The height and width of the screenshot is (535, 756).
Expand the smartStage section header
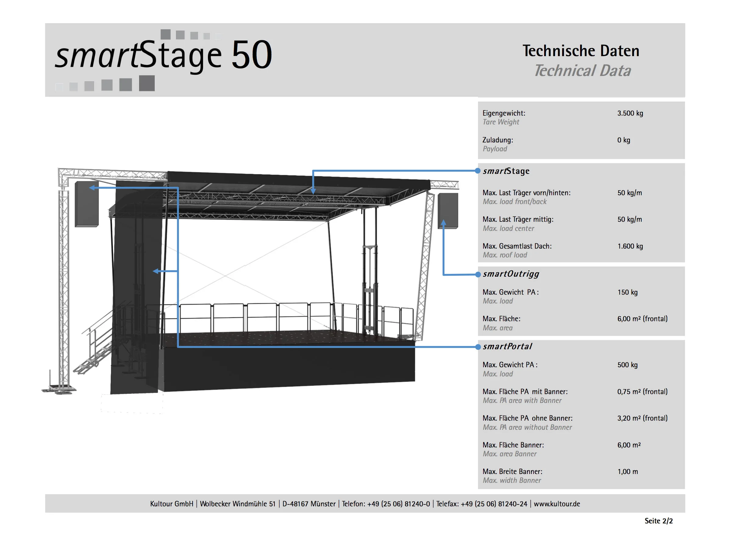(x=506, y=171)
